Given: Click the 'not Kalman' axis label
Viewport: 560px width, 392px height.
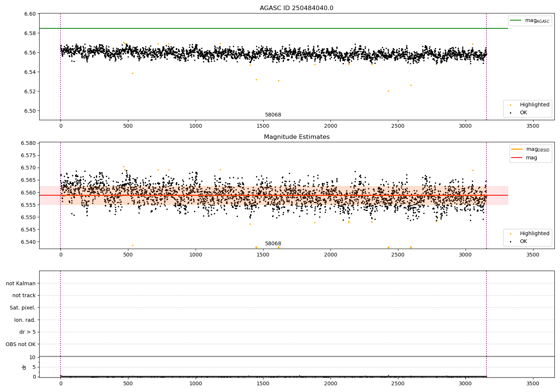Looking at the screenshot, I should (x=21, y=283).
